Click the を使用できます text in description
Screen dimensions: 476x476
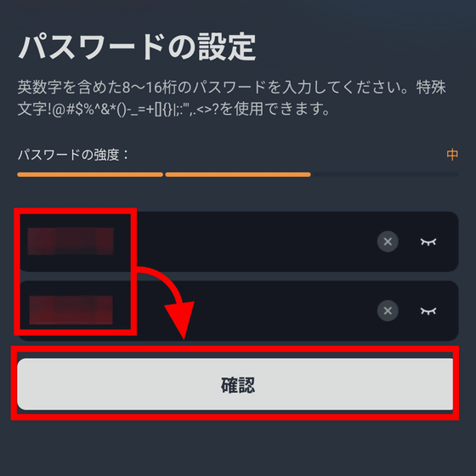pos(275,110)
